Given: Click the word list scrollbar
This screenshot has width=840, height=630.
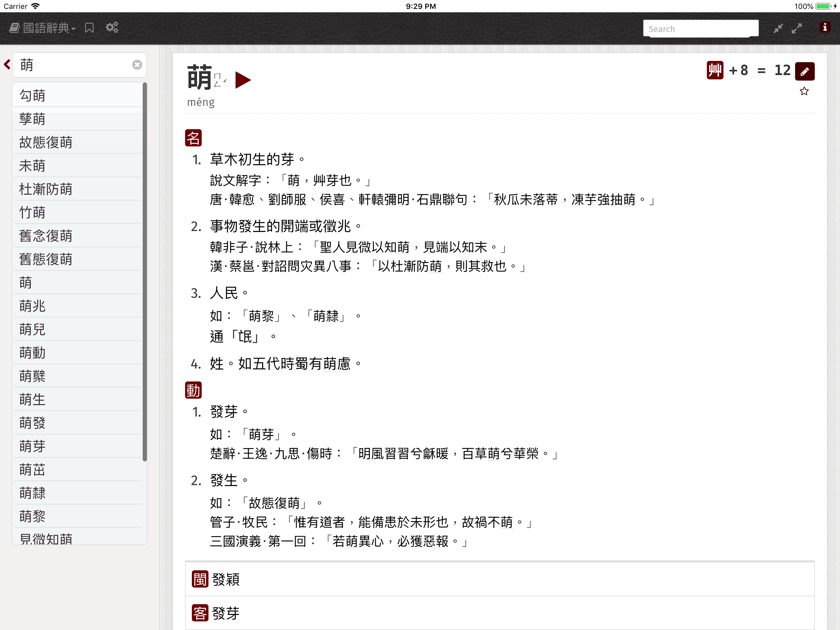Looking at the screenshot, I should point(144,272).
